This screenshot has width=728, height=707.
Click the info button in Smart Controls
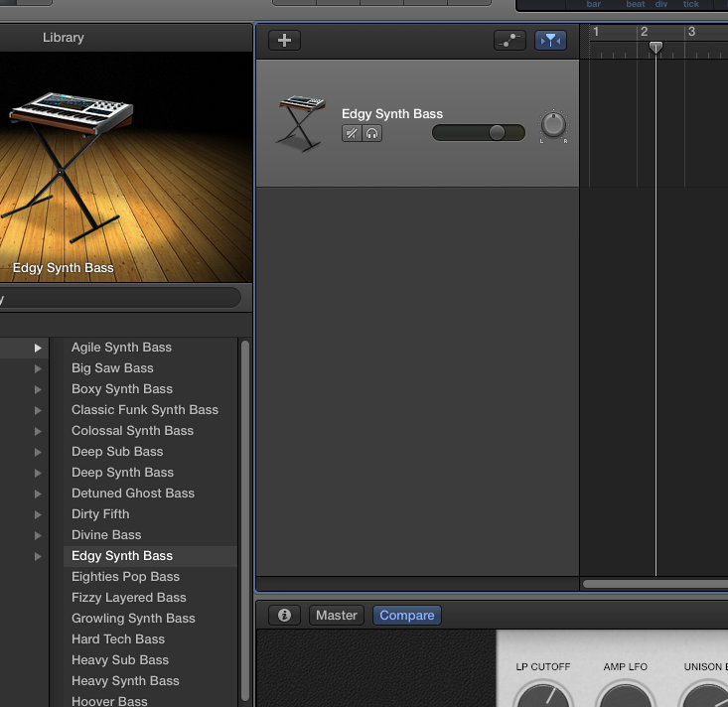pyautogui.click(x=284, y=615)
